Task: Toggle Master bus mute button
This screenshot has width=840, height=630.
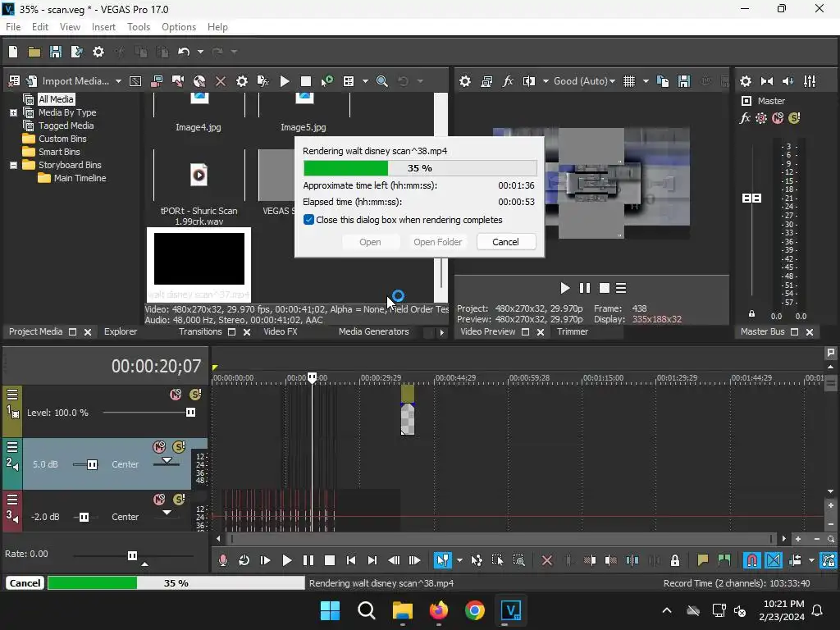Action: 778,118
